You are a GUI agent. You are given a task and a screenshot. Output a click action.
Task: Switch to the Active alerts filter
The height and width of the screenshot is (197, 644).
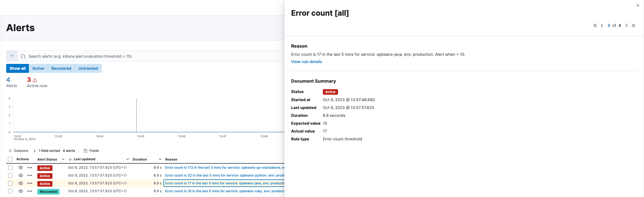pyautogui.click(x=38, y=68)
